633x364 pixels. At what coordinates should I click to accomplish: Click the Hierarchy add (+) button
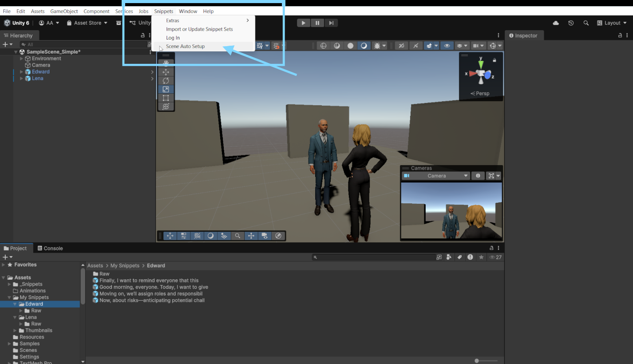[7, 44]
